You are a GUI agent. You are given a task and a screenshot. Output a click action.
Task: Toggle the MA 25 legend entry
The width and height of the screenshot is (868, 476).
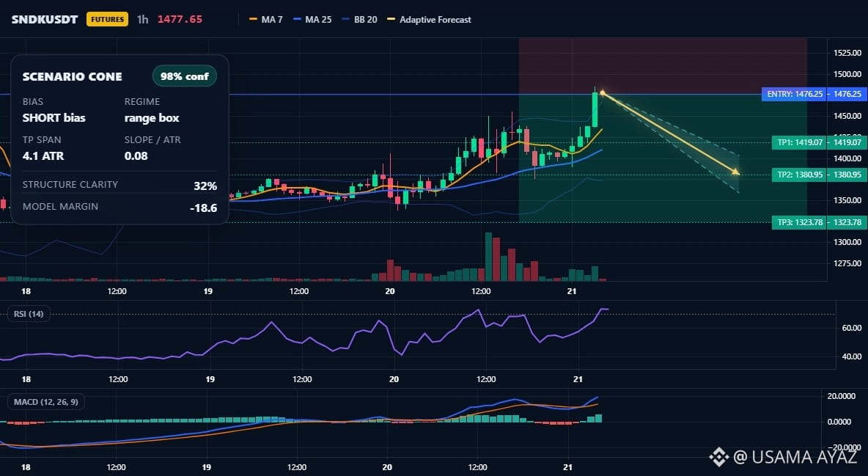pyautogui.click(x=313, y=19)
